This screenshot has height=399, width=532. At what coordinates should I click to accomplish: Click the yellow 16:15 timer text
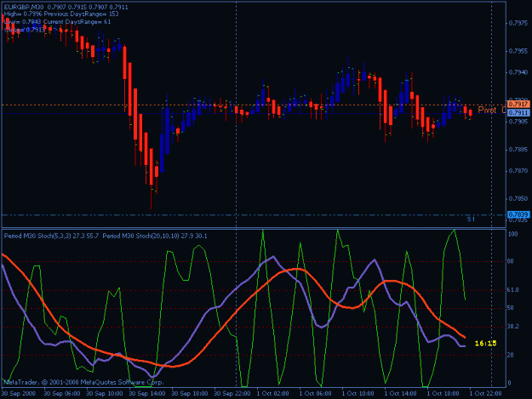(x=485, y=344)
